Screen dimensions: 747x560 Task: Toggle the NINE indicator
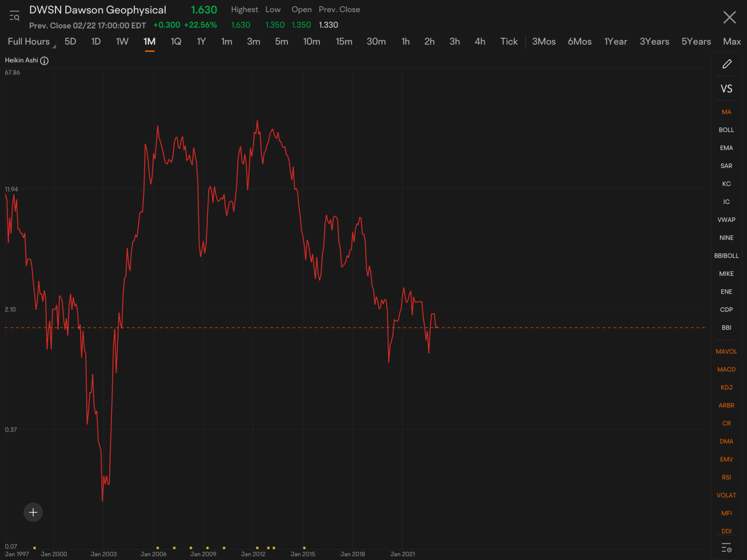[726, 238]
